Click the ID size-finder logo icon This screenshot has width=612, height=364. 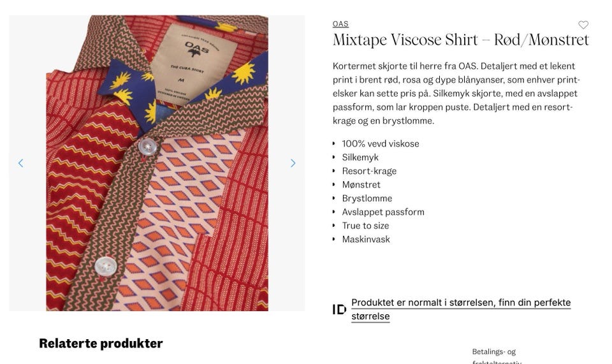[x=339, y=309]
